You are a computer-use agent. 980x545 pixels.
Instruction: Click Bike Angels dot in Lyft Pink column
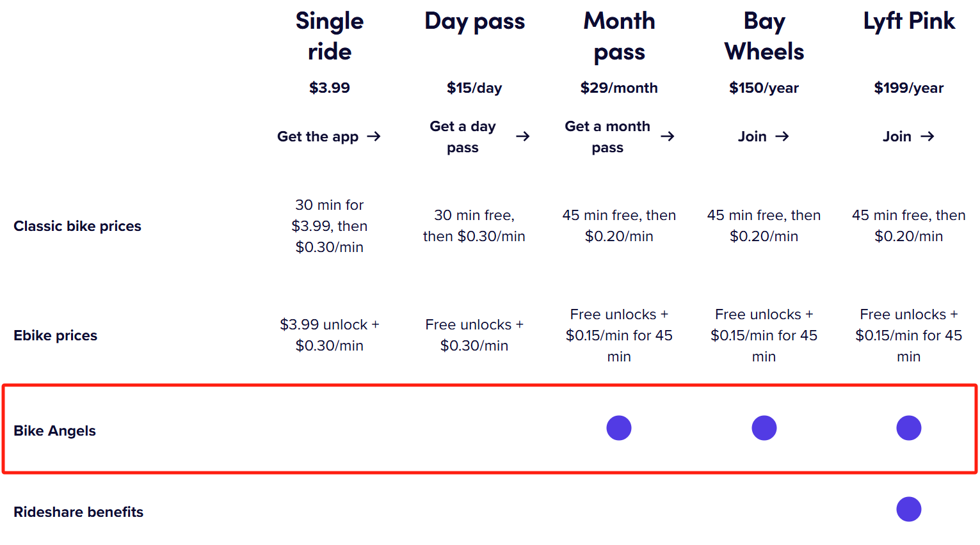coord(908,428)
